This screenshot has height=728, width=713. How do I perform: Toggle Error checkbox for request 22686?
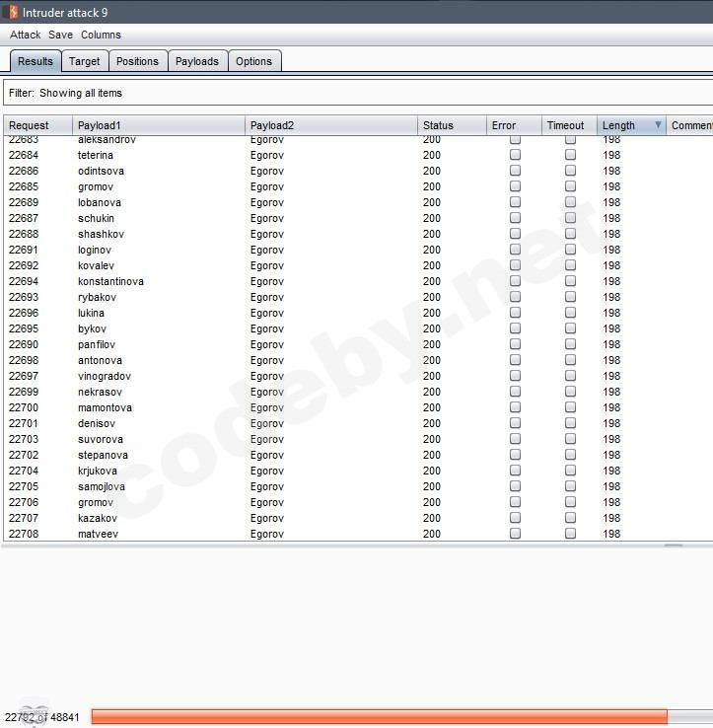pyautogui.click(x=515, y=171)
